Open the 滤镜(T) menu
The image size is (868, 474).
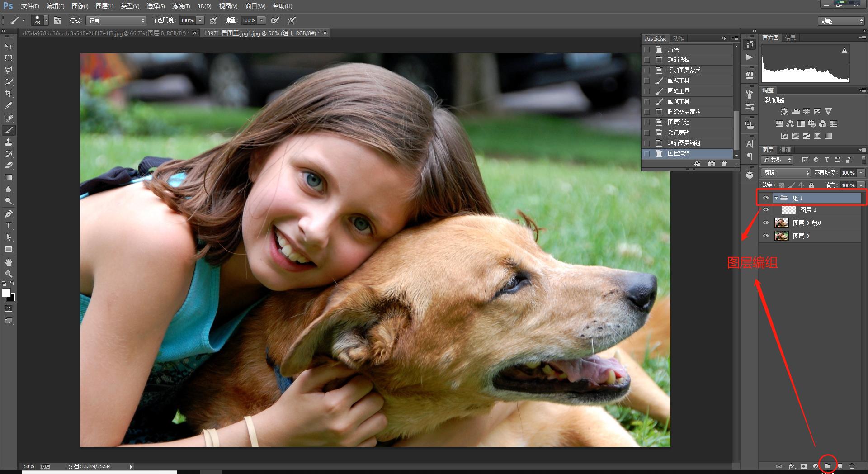(x=181, y=6)
